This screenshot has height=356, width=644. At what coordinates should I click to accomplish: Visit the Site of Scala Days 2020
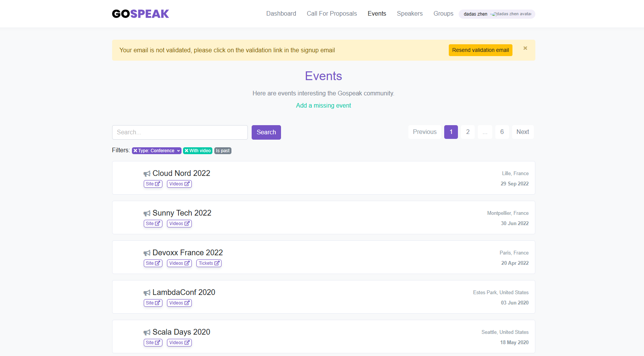point(153,343)
